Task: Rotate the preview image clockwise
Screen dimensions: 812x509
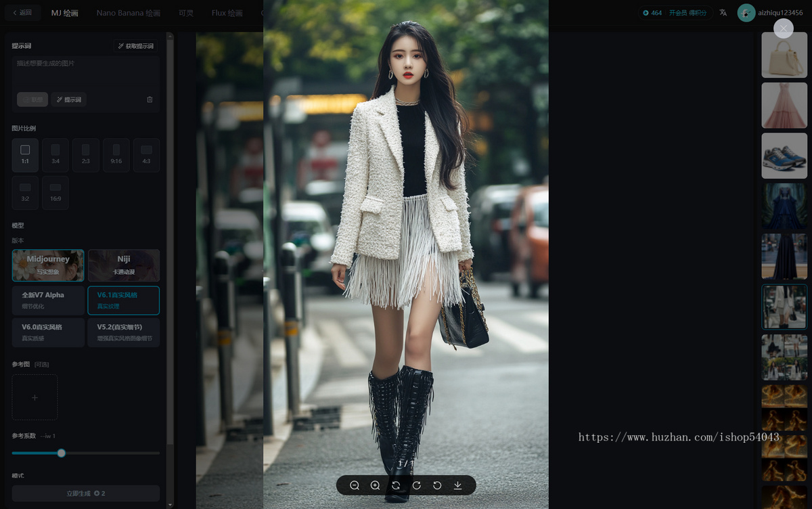Action: click(x=417, y=485)
